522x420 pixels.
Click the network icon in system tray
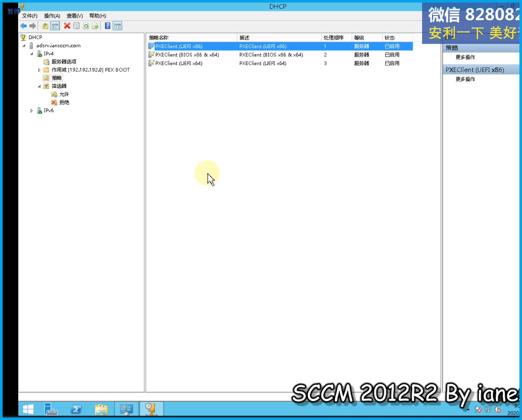pyautogui.click(x=488, y=409)
